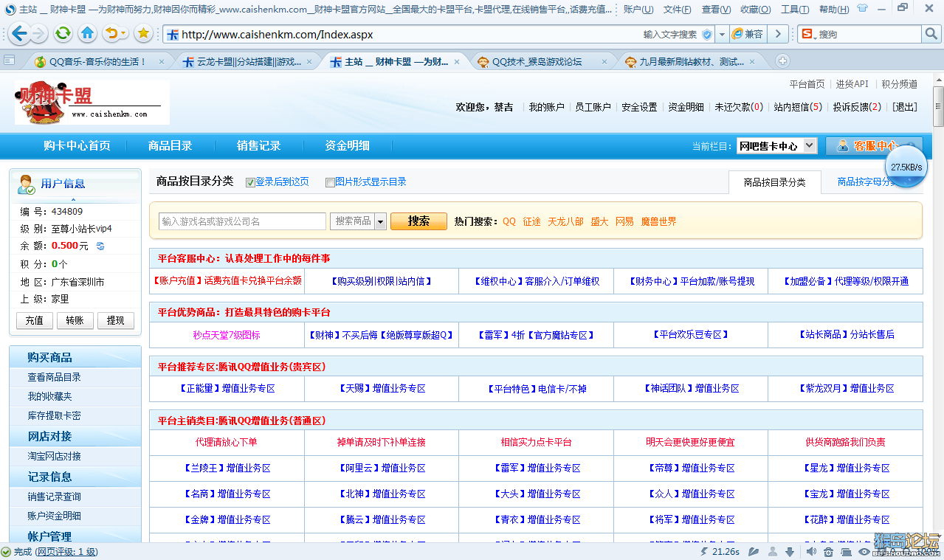Click the 充值 button

point(35,320)
